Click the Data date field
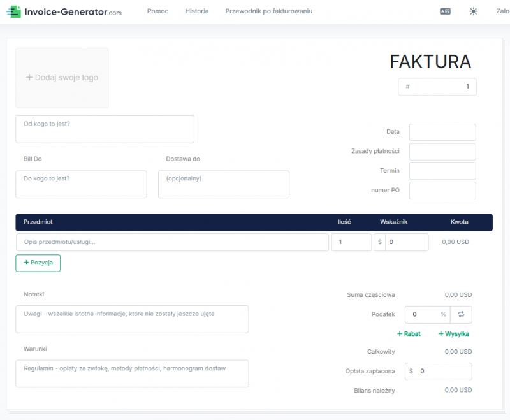 442,132
